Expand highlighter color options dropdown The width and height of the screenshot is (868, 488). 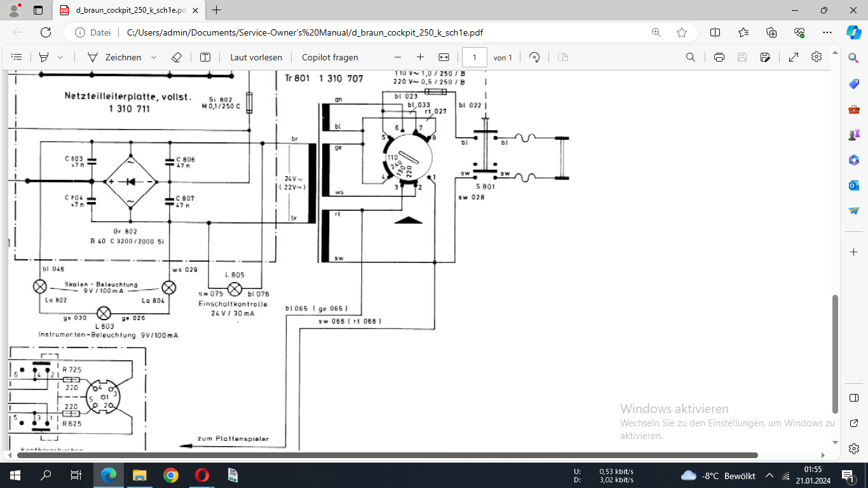(60, 57)
